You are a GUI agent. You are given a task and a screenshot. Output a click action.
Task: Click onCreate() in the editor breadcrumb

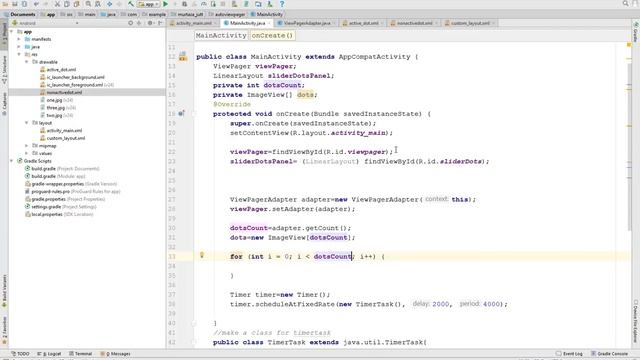[x=272, y=36]
